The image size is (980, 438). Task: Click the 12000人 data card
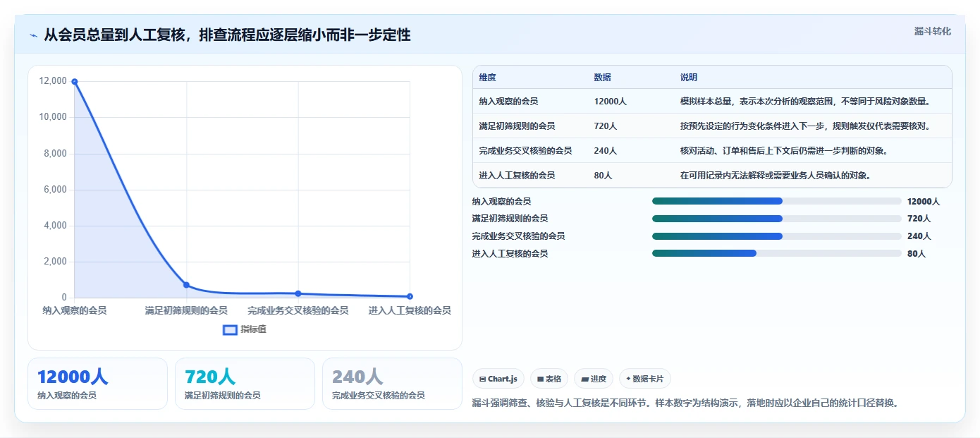click(97, 384)
